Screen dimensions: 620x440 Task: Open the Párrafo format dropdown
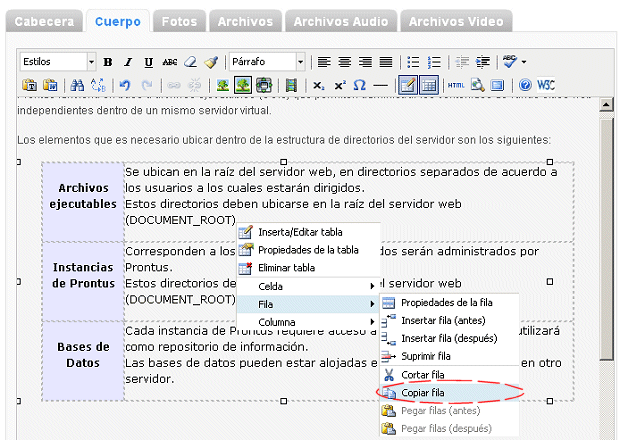[x=267, y=62]
